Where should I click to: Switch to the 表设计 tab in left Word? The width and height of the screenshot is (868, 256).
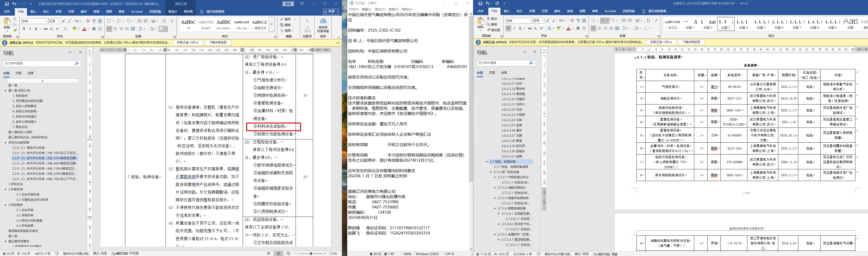coord(173,11)
